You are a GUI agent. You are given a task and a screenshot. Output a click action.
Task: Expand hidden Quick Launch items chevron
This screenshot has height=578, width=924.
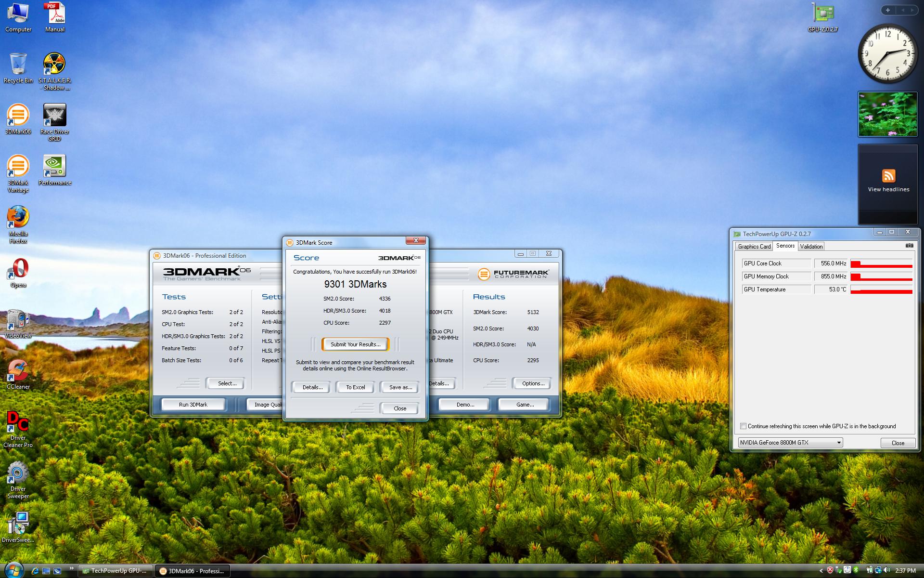pos(72,568)
